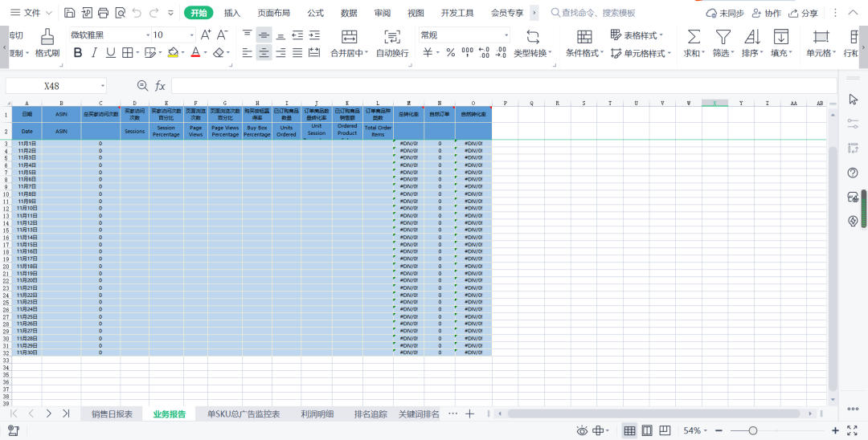The width and height of the screenshot is (868, 440).
Task: Click the full screen icon in status bar
Action: point(853,430)
